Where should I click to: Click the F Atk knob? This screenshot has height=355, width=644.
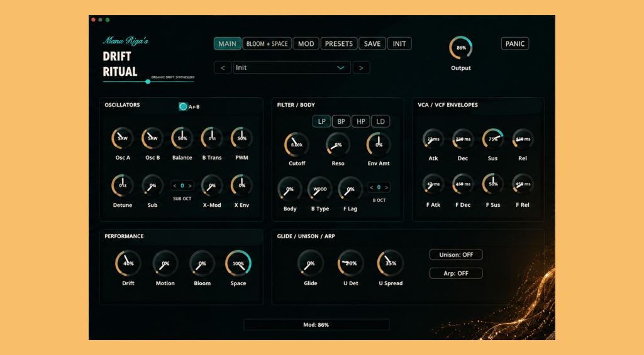433,184
